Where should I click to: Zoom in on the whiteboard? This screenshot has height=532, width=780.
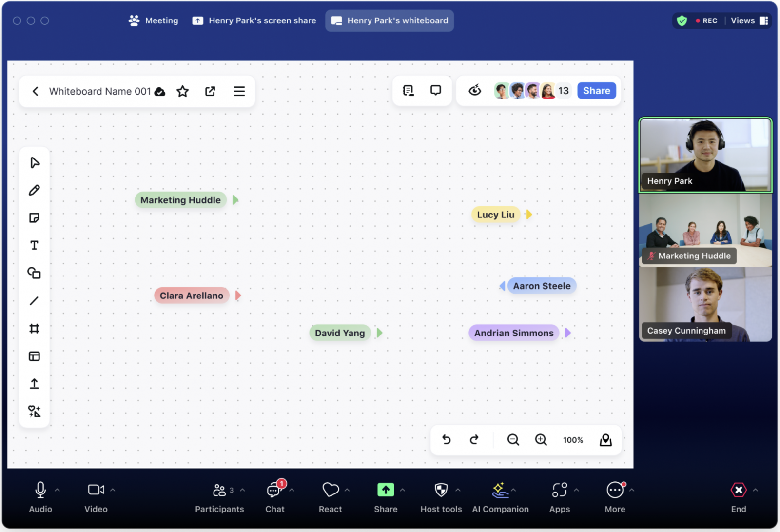(x=541, y=440)
